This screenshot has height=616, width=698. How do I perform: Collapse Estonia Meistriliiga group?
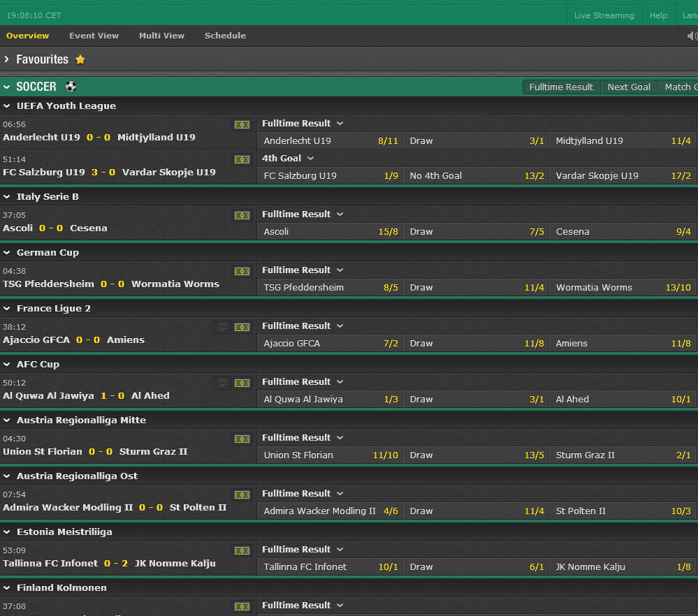(x=7, y=532)
